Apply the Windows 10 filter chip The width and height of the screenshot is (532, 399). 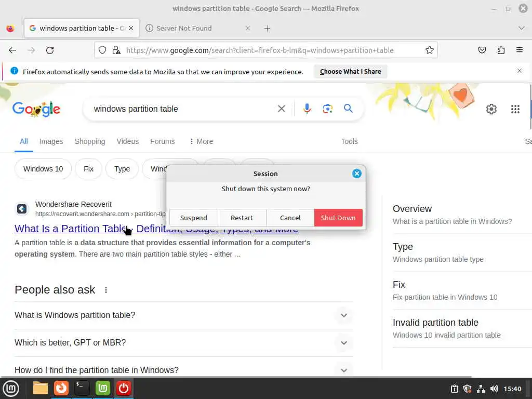coord(43,169)
